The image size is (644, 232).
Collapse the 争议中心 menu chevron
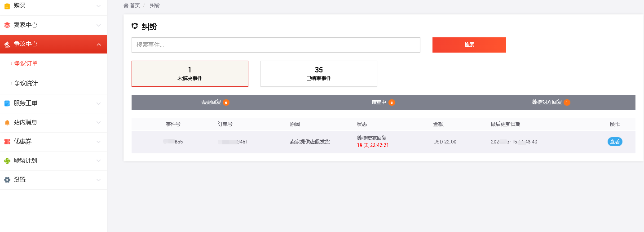point(99,44)
